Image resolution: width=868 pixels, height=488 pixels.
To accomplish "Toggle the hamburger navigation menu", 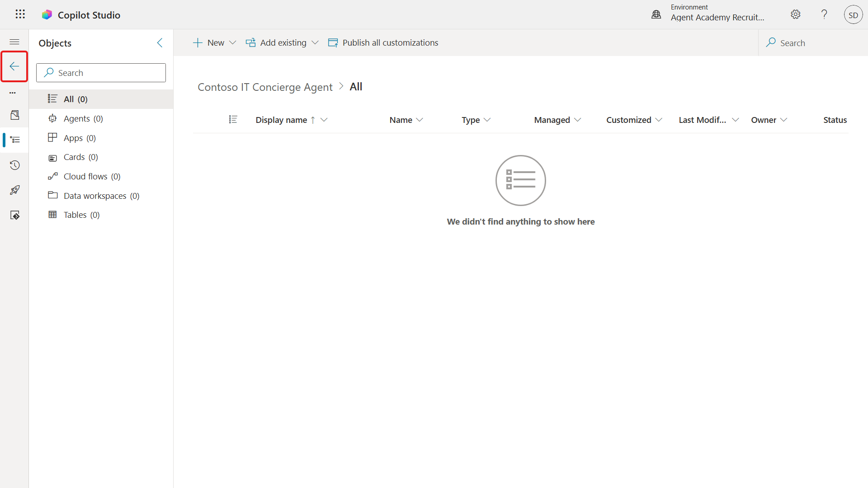I will point(14,42).
